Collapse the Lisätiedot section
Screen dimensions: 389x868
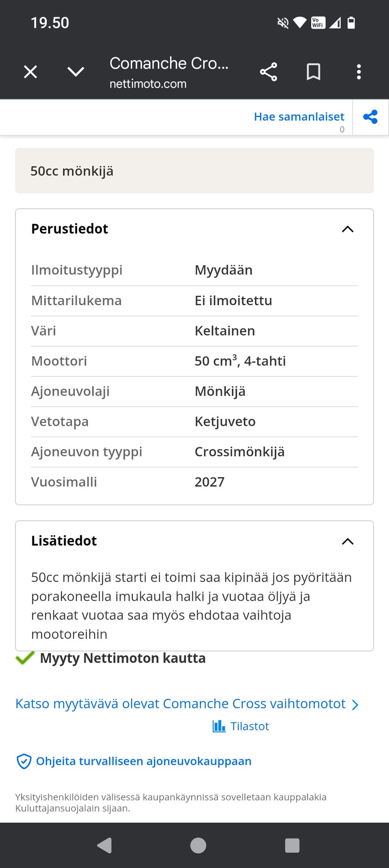point(348,541)
